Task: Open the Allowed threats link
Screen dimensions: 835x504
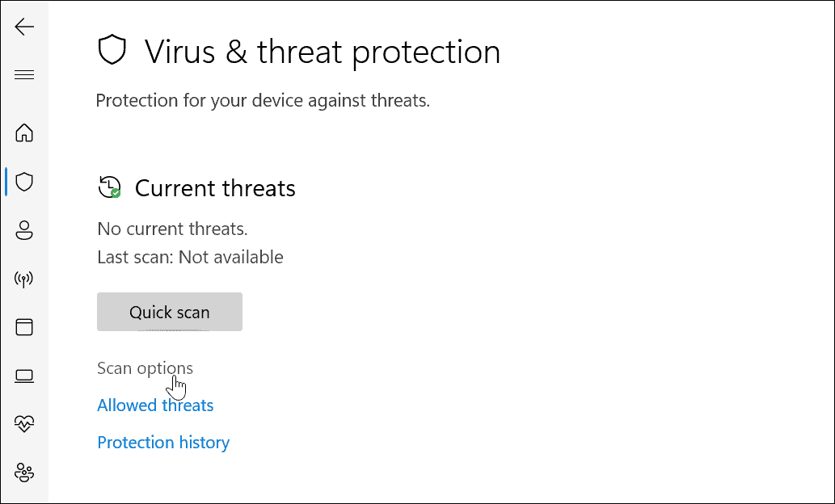Action: pos(155,405)
